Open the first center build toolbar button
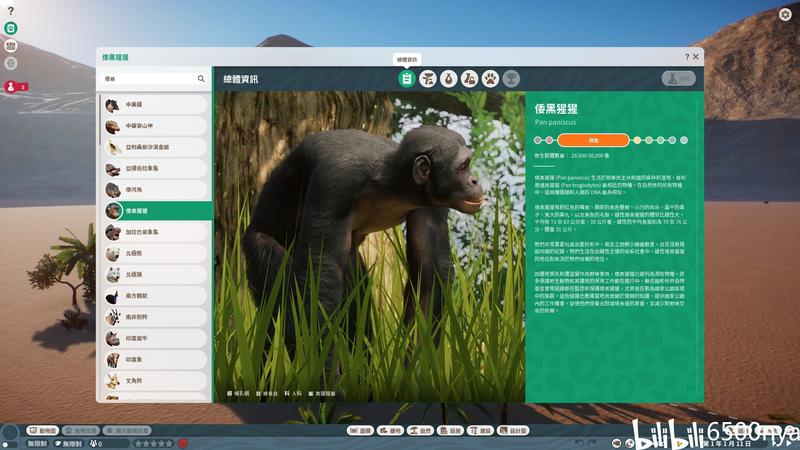This screenshot has width=800, height=450. pyautogui.click(x=360, y=431)
